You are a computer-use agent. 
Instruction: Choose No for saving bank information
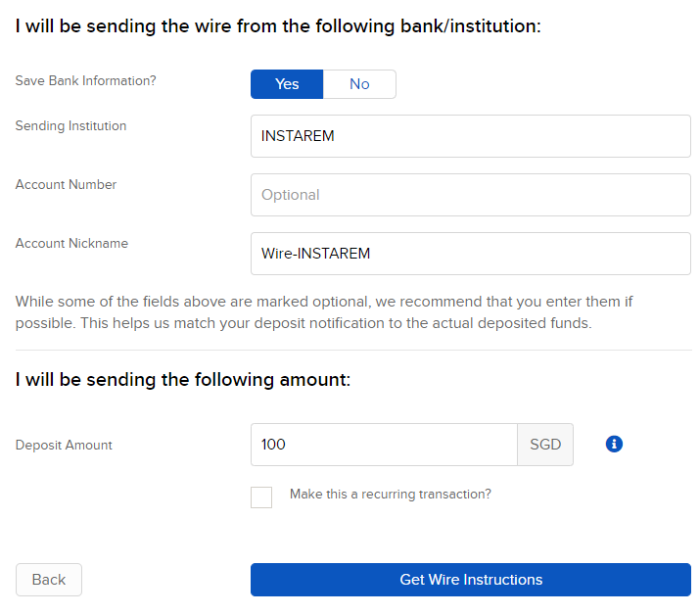pyautogui.click(x=359, y=84)
